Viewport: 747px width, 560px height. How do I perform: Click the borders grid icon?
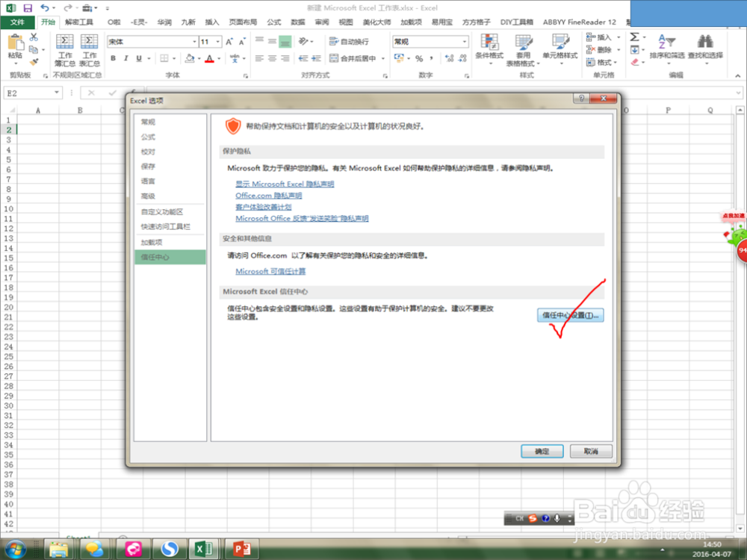164,58
